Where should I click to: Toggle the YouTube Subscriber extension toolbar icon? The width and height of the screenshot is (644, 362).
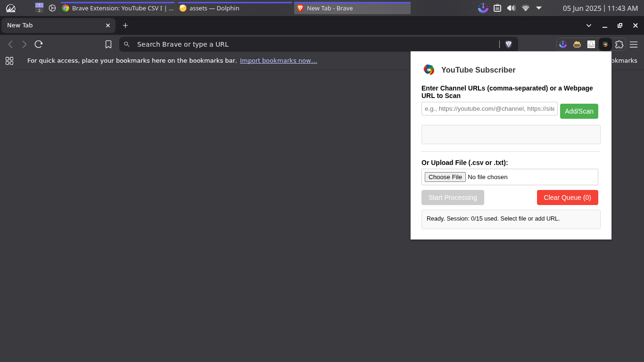[605, 44]
